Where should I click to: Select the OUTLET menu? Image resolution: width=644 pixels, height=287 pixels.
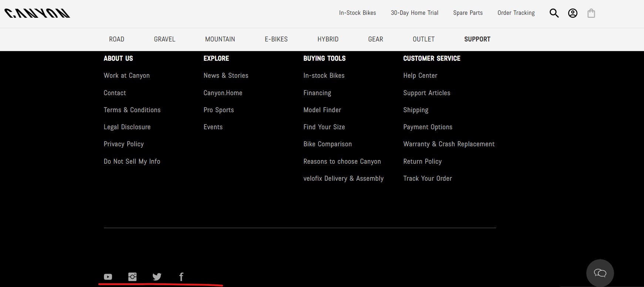coord(424,39)
